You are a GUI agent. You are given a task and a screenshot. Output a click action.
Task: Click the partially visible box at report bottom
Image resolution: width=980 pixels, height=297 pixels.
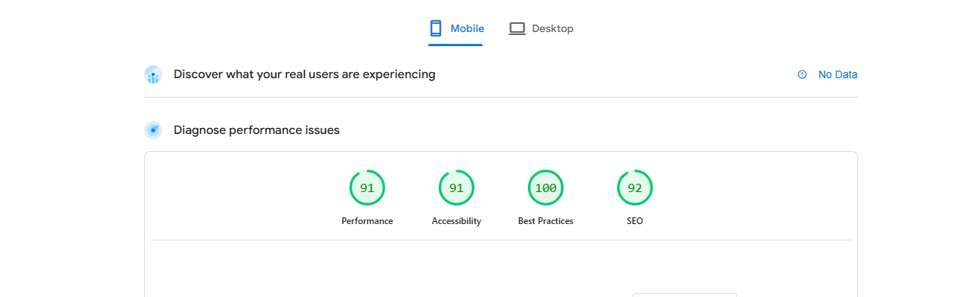(685, 295)
